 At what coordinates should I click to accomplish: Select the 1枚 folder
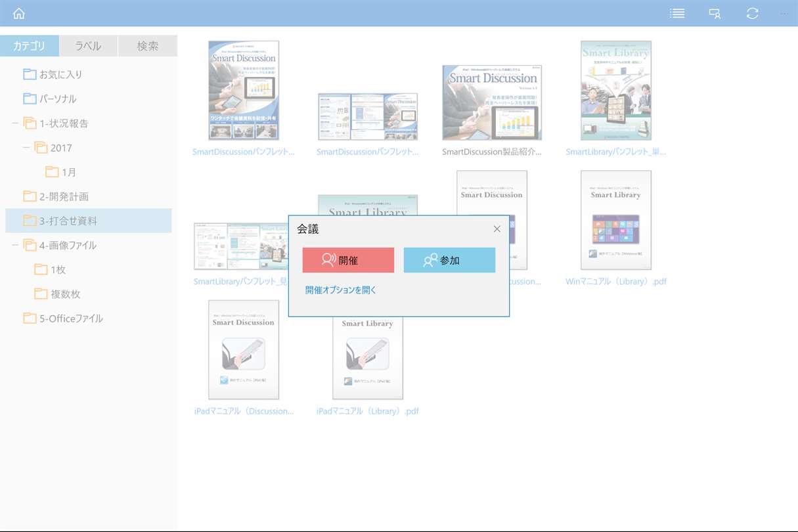click(x=58, y=269)
